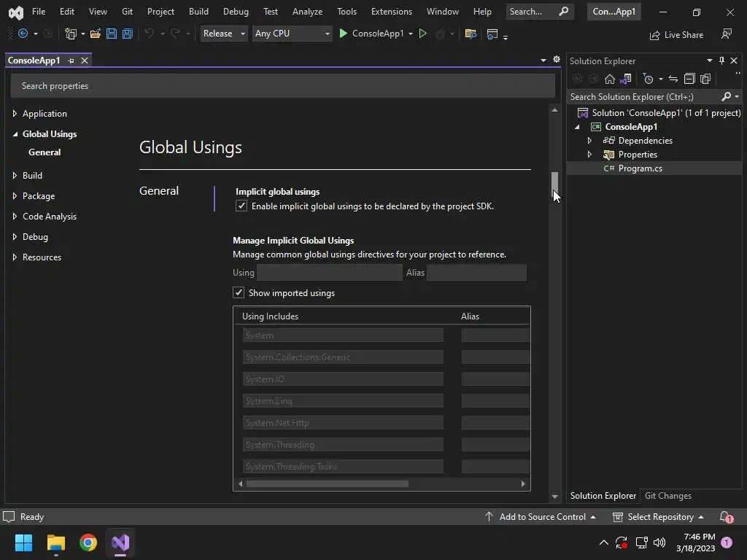747x560 pixels.
Task: Click Add to Source Control
Action: (541, 517)
